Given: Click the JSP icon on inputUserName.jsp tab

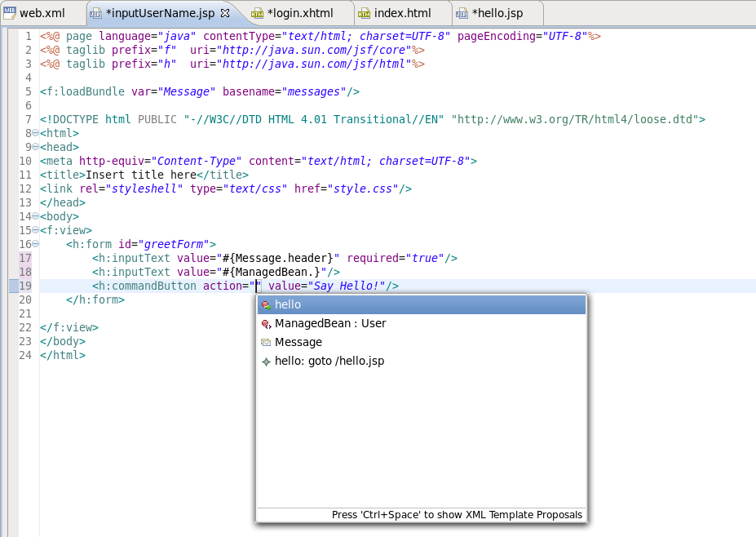Looking at the screenshot, I should [94, 13].
